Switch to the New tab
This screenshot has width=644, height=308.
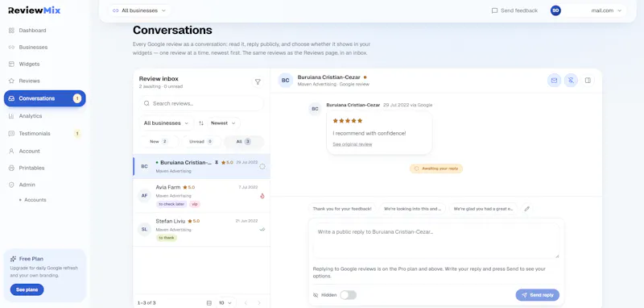[159, 141]
